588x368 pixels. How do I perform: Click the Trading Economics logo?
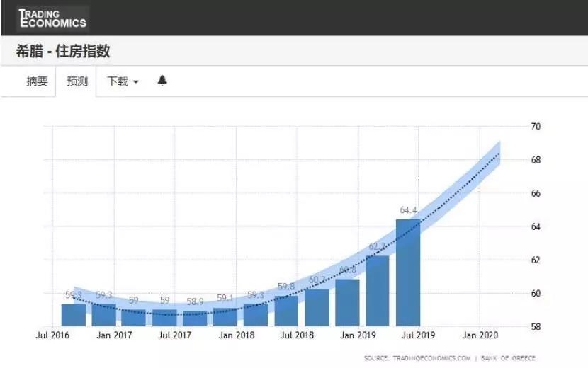click(52, 18)
